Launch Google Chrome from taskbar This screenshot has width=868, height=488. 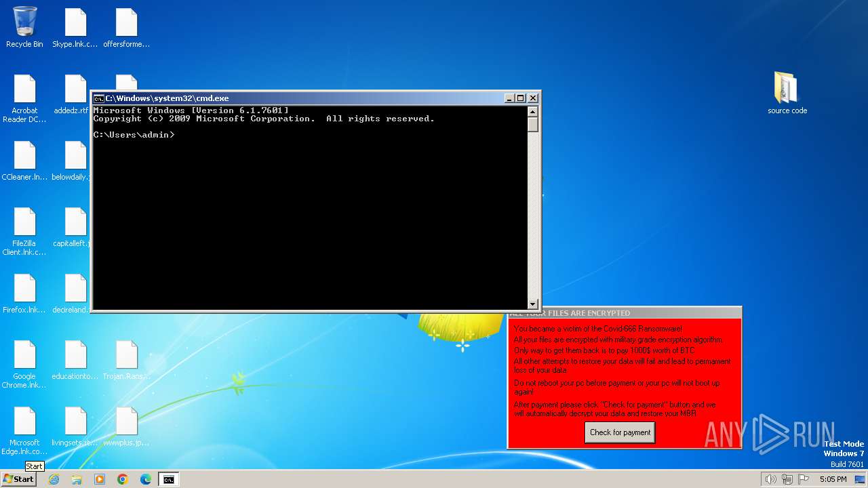click(x=123, y=479)
